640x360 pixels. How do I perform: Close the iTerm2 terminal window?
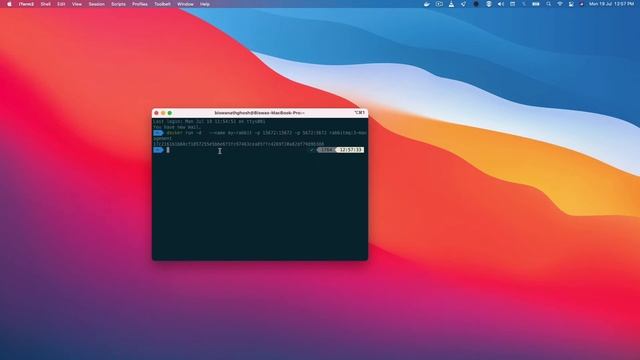click(x=156, y=113)
